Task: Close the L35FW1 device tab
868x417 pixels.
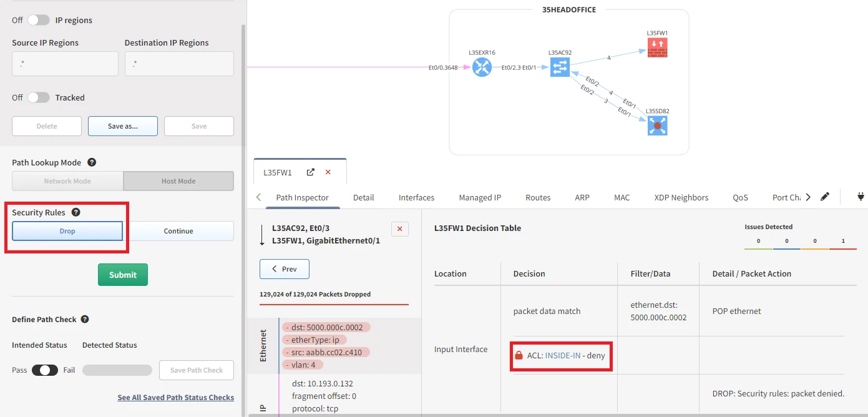Action: tap(328, 172)
